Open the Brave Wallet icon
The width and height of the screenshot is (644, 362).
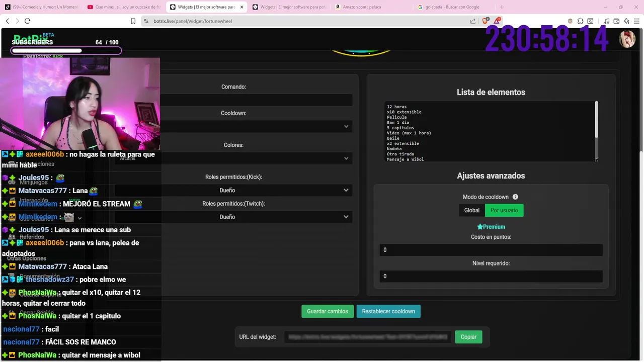(x=616, y=21)
